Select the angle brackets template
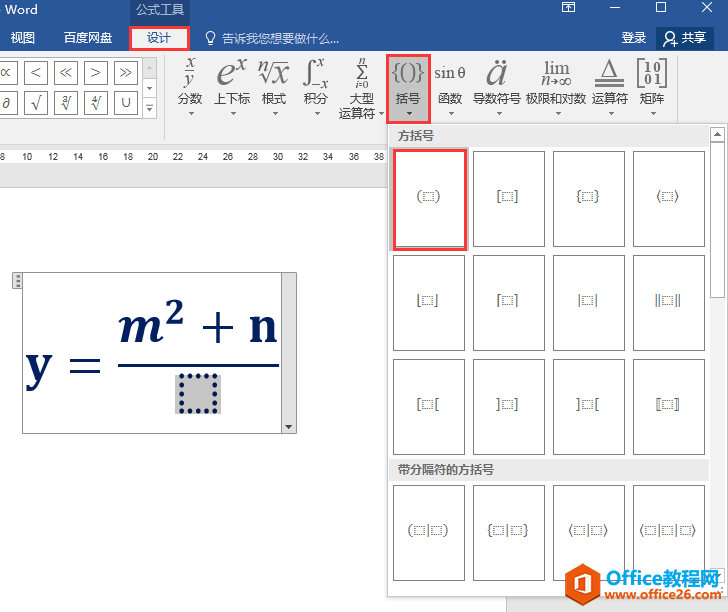 coord(668,198)
